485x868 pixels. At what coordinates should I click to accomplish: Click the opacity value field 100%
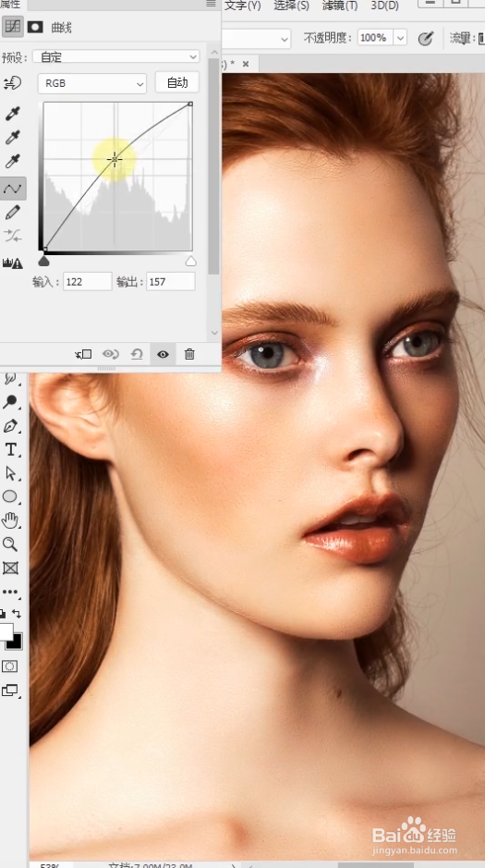coord(373,38)
